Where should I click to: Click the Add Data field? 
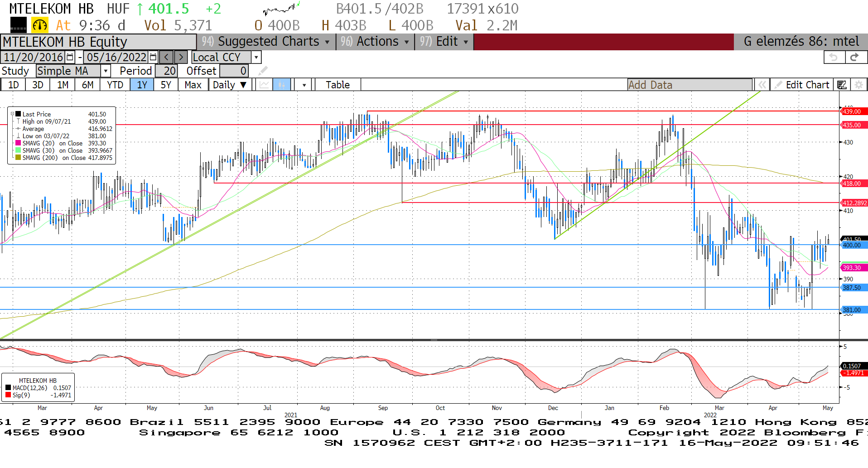point(690,85)
